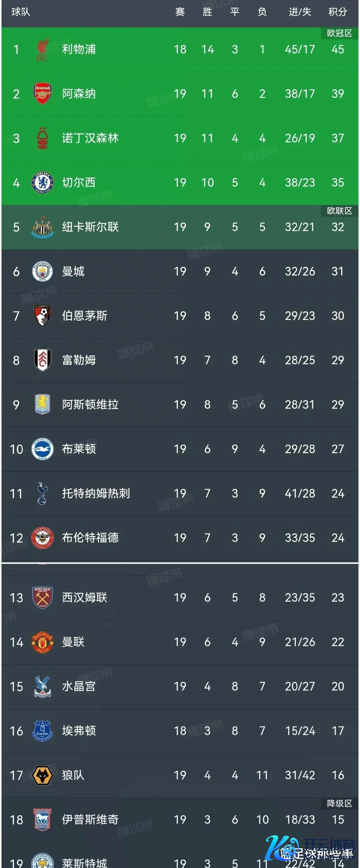Open the Fulham club badge
The width and height of the screenshot is (360, 868).
coord(43,360)
